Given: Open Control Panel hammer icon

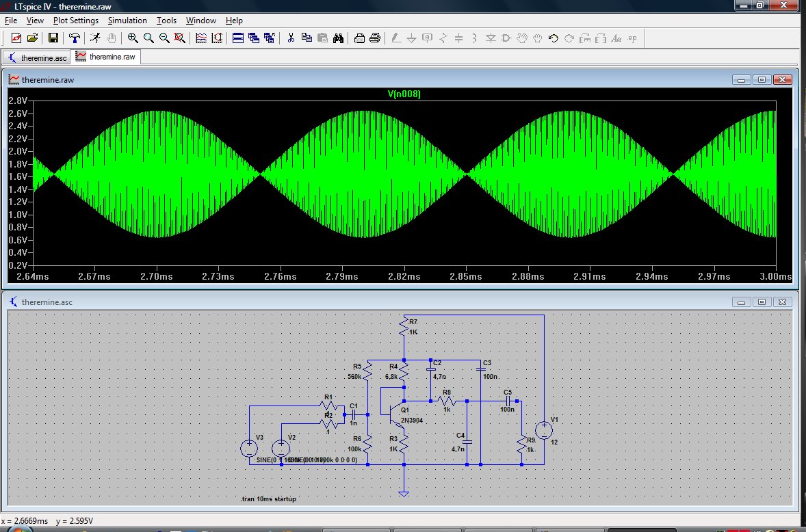Looking at the screenshot, I should 74,38.
